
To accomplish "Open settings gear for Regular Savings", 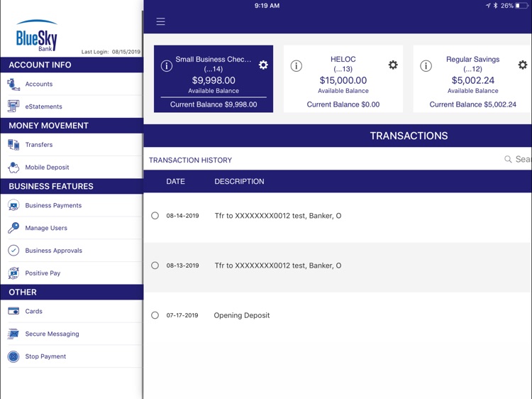I will coord(523,65).
